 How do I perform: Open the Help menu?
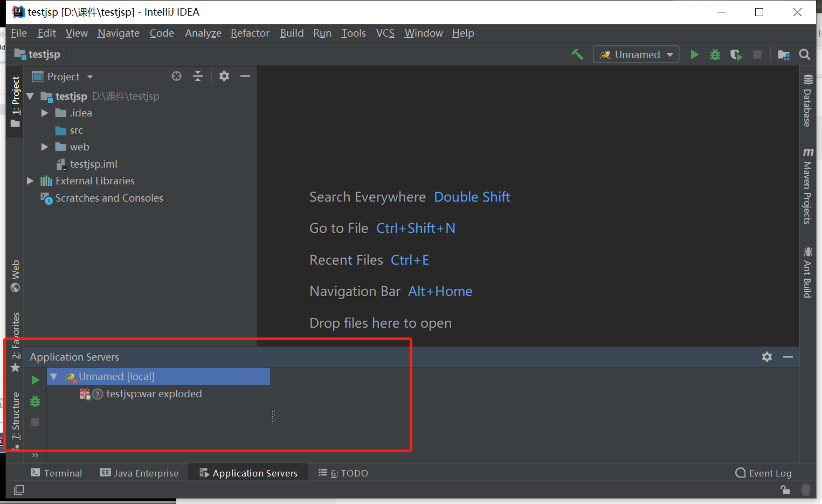click(x=463, y=33)
